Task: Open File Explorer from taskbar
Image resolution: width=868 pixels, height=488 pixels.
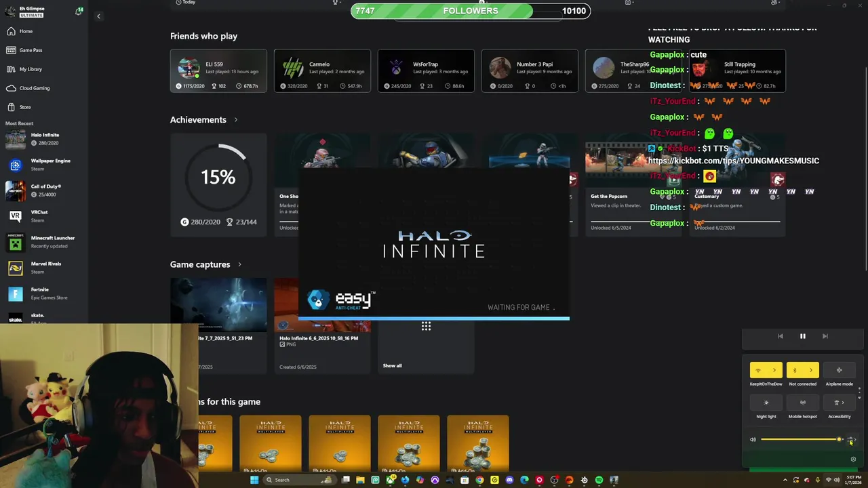Action: pyautogui.click(x=360, y=480)
